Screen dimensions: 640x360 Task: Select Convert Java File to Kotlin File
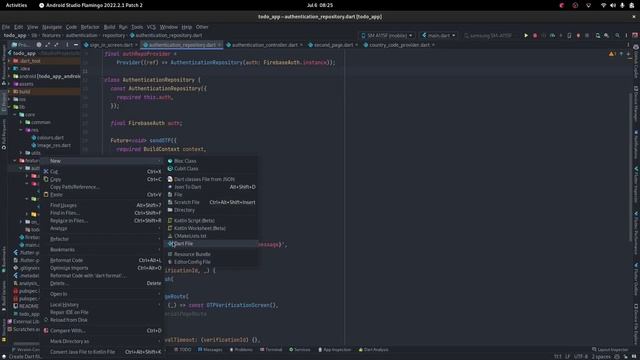[102, 352]
